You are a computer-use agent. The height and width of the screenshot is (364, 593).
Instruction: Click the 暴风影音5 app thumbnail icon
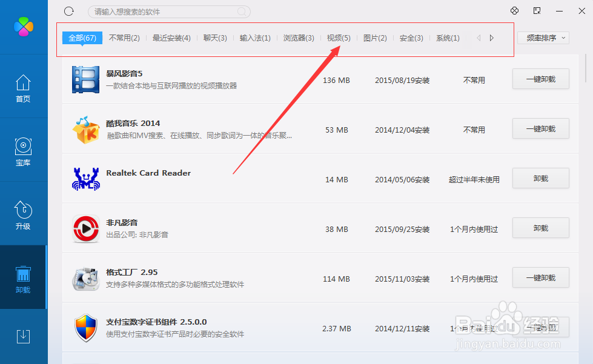(x=86, y=79)
